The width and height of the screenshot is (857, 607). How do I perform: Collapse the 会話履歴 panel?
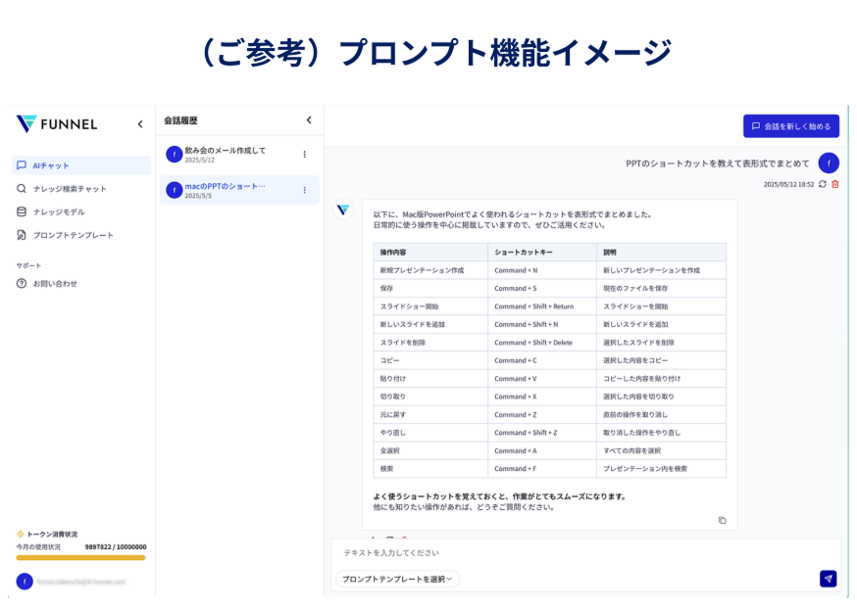click(309, 120)
